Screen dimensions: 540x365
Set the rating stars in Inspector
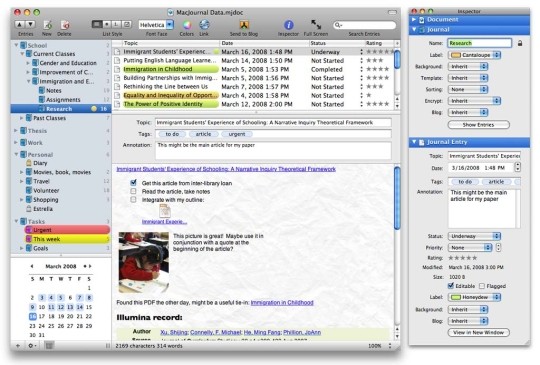click(x=463, y=258)
